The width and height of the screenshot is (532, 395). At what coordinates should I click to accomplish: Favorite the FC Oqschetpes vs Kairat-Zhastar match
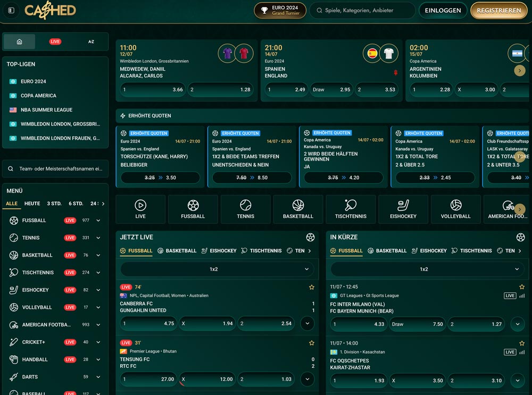pyautogui.click(x=522, y=343)
